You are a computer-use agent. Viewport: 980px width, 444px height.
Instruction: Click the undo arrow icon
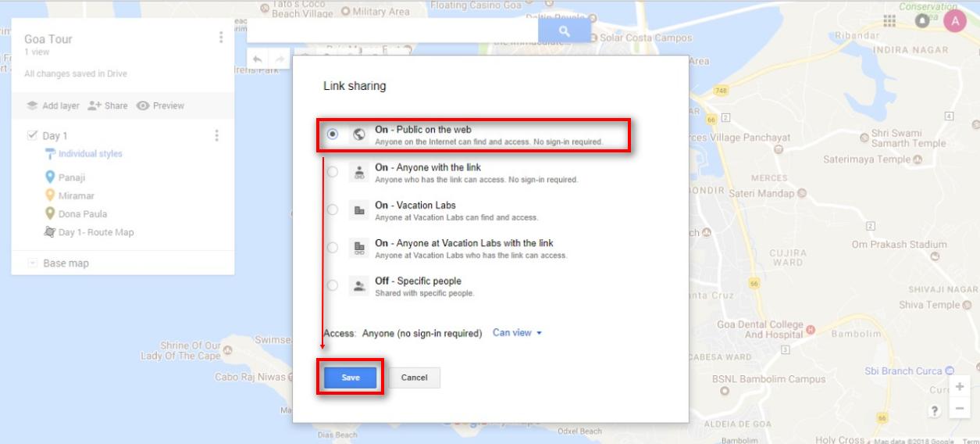(258, 60)
